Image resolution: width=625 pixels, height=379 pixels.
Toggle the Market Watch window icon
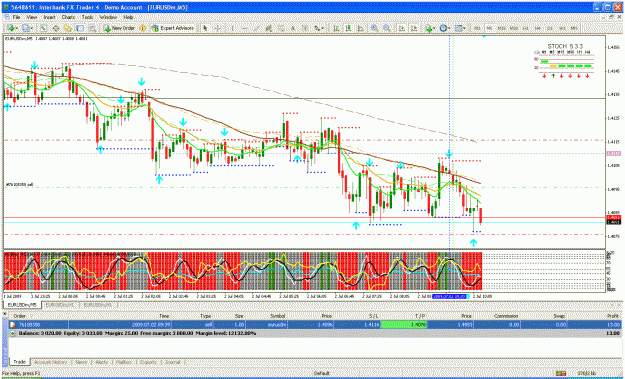coord(43,28)
